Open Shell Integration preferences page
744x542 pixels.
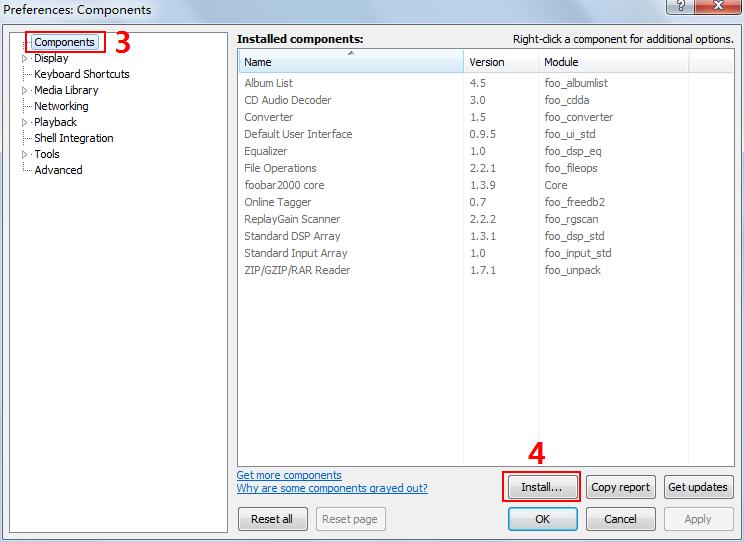click(74, 138)
